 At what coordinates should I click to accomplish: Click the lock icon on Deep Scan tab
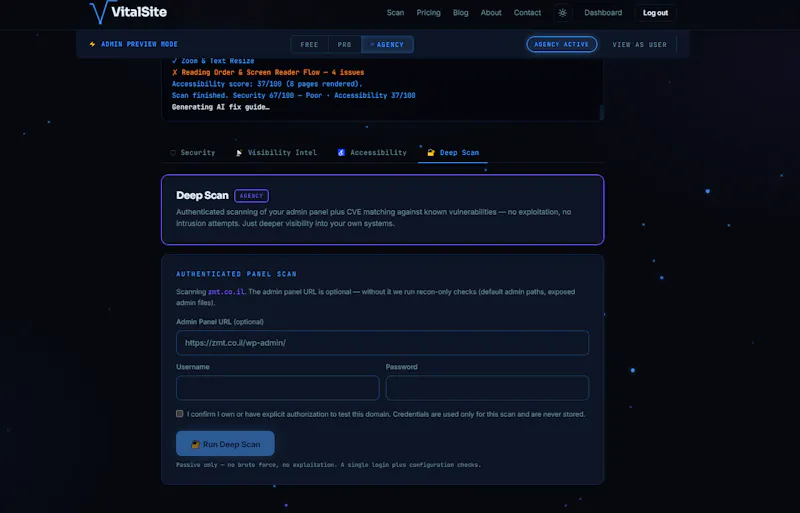[431, 153]
